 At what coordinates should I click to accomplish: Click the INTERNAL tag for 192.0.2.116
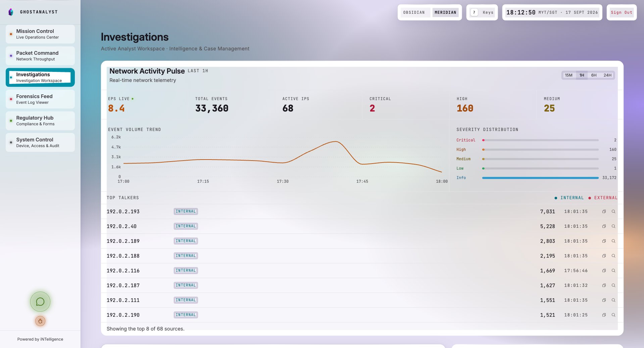pyautogui.click(x=186, y=271)
